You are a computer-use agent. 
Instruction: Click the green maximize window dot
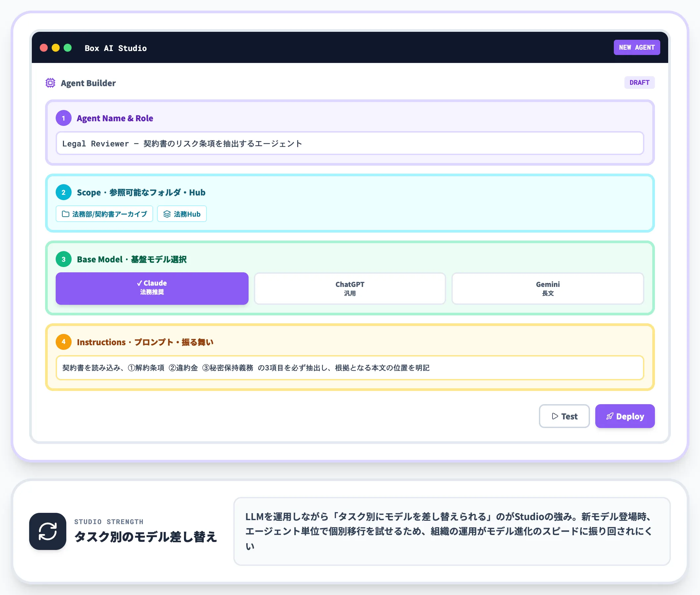point(68,48)
